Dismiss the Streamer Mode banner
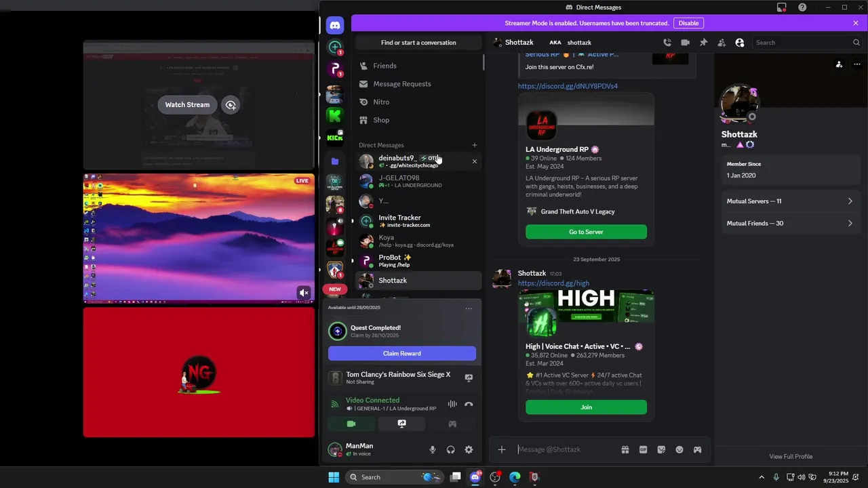Viewport: 868px width, 488px height. click(856, 23)
